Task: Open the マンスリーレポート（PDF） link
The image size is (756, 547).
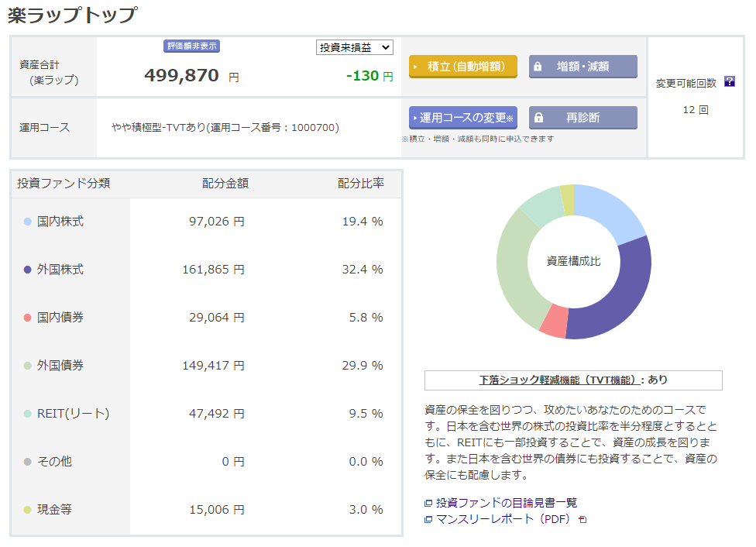Action: (503, 519)
